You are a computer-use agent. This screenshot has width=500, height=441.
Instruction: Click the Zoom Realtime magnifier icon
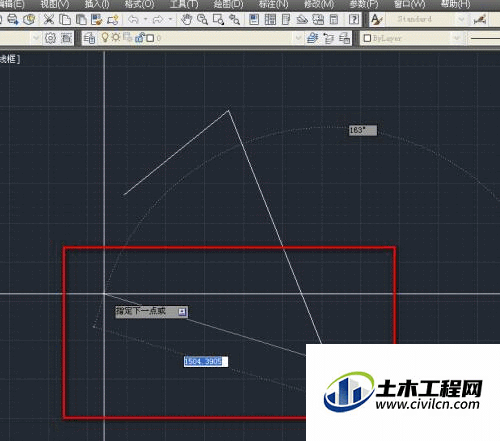pos(202,19)
